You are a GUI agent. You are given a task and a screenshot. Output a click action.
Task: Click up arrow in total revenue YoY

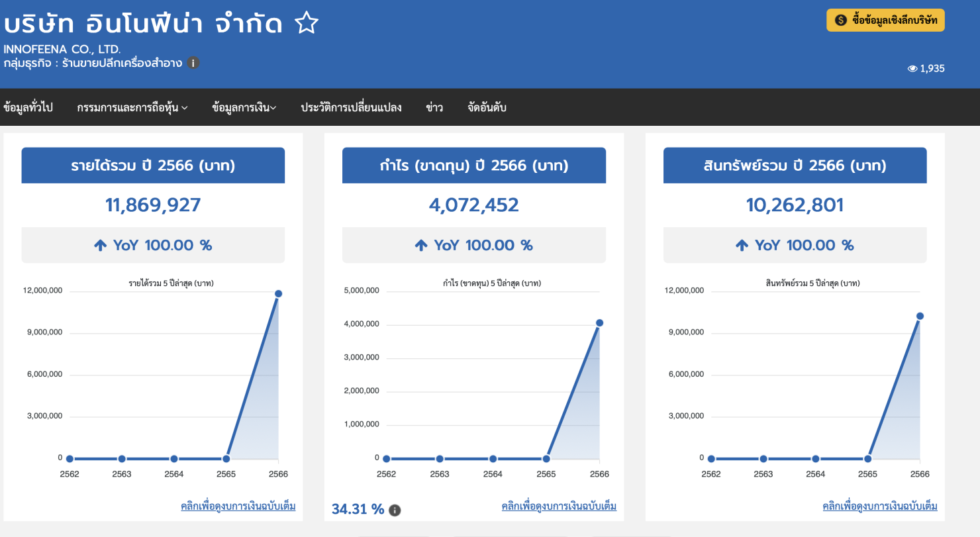(100, 246)
